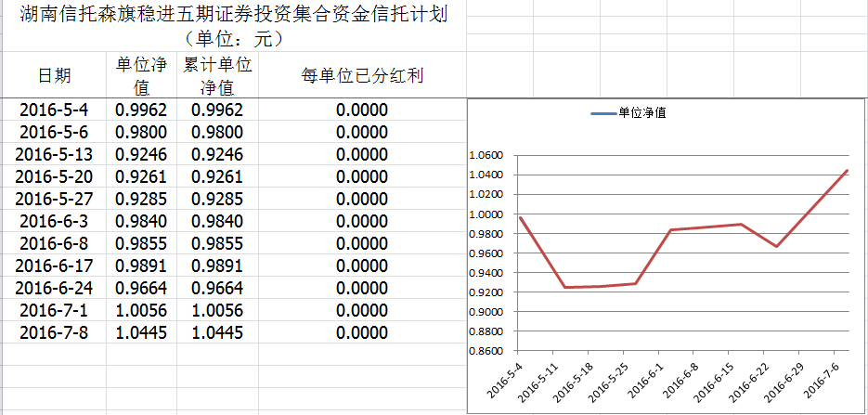Click the date cell 2016-7-8 in table
Screen dimensions: 868x415
pos(54,332)
